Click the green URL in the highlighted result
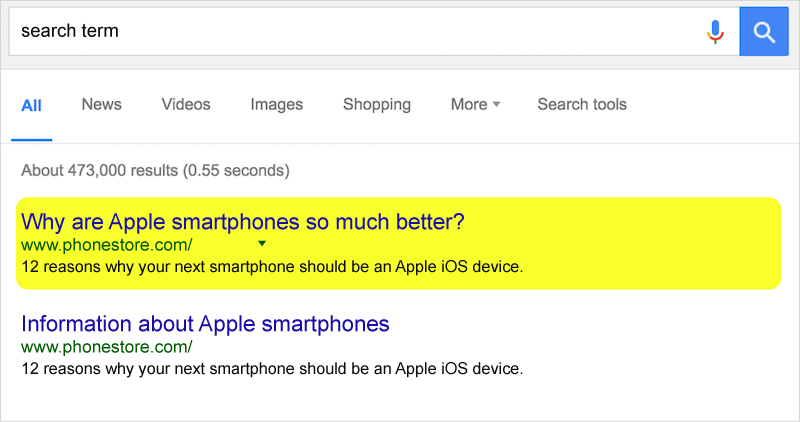The image size is (800, 422). click(x=107, y=245)
